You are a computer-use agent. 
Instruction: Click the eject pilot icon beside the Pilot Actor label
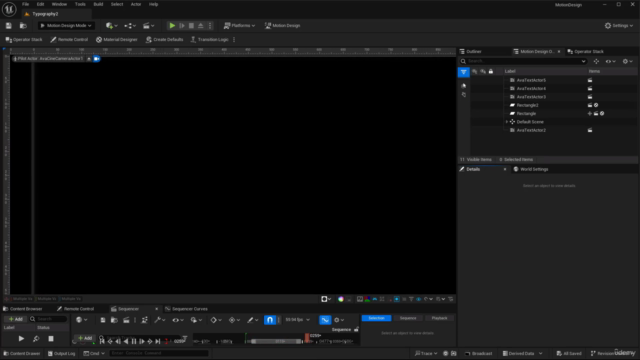[89, 59]
